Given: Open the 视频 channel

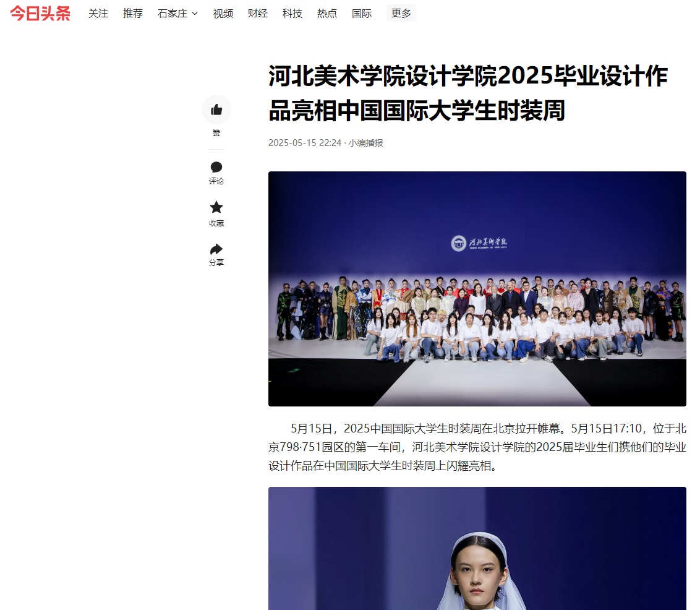Looking at the screenshot, I should 223,14.
